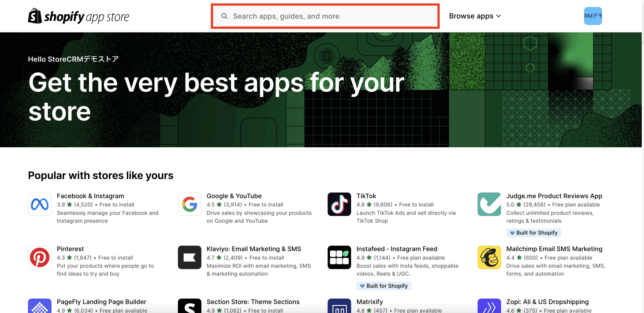This screenshot has width=644, height=313.
Task: Open Zopi: Ali & US Dropshipping title
Action: coord(547,302)
